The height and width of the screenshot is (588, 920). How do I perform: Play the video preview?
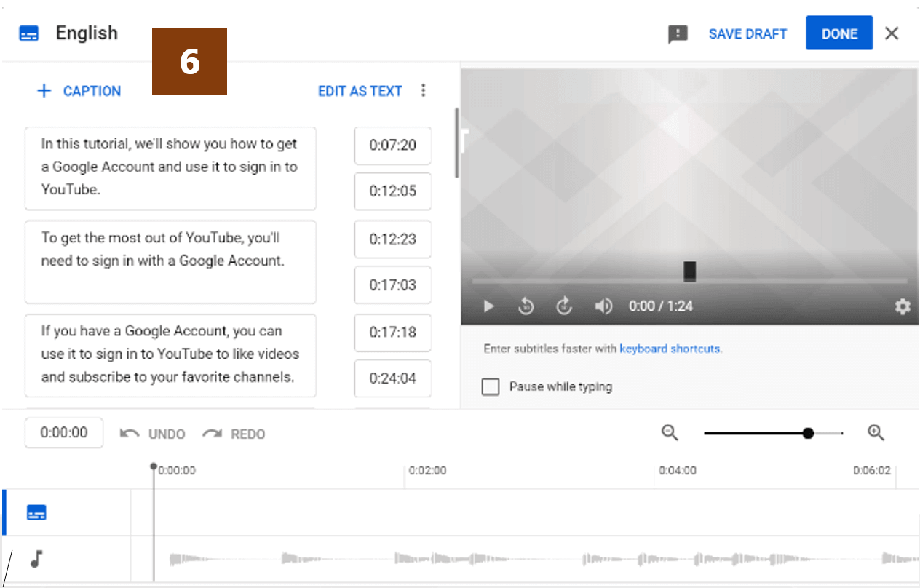(x=489, y=306)
